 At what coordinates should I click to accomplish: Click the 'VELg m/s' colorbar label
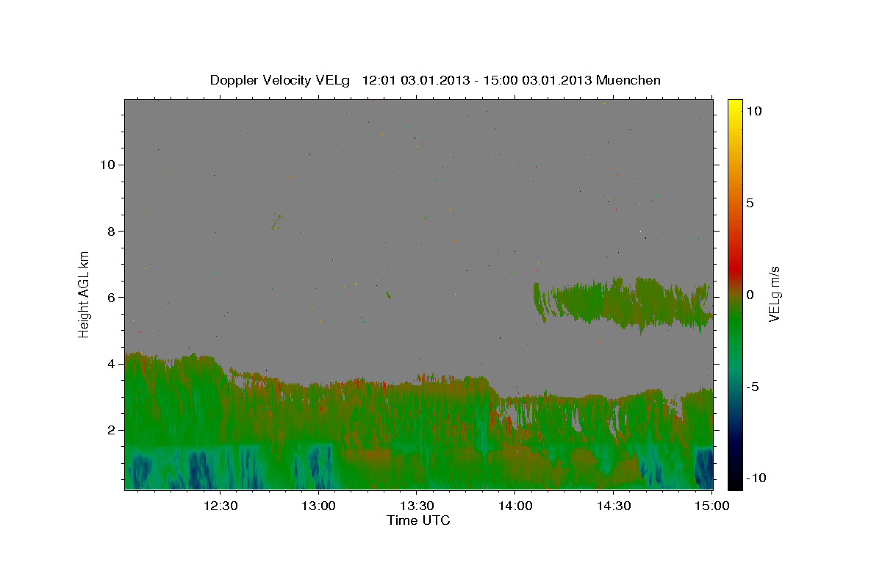click(773, 295)
